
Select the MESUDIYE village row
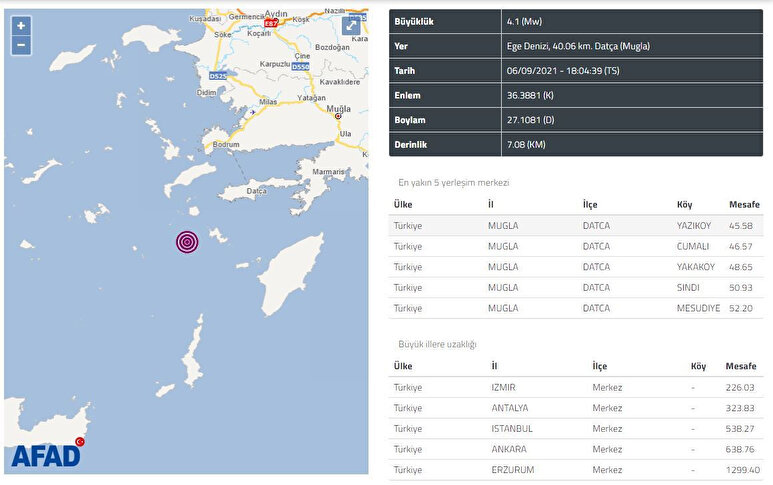coord(580,308)
